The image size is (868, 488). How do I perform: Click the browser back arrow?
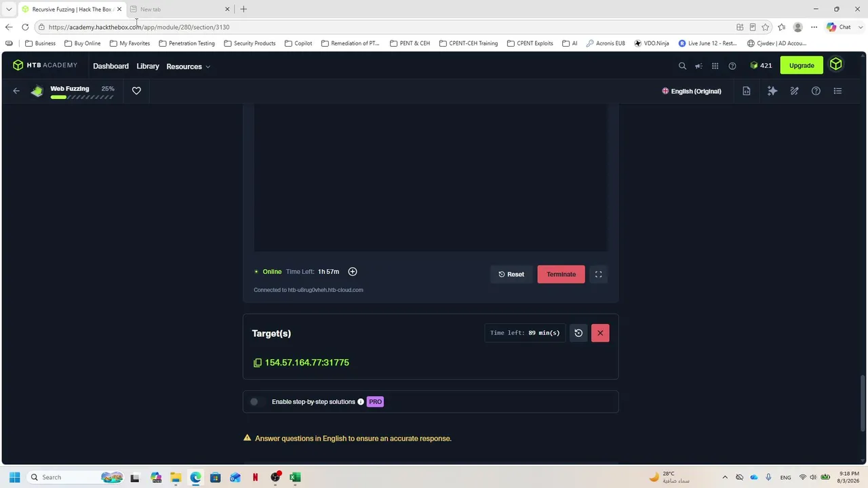pos(8,27)
